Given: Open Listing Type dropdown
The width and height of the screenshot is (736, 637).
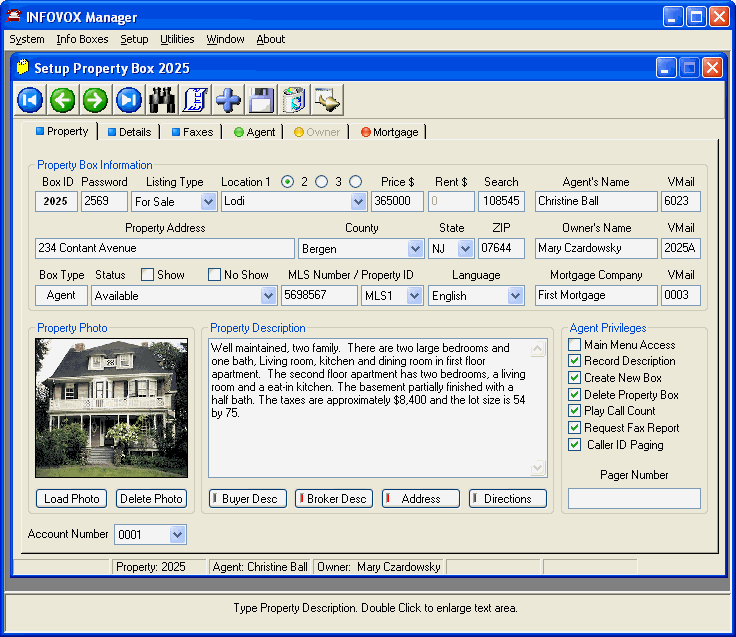Looking at the screenshot, I should (208, 202).
